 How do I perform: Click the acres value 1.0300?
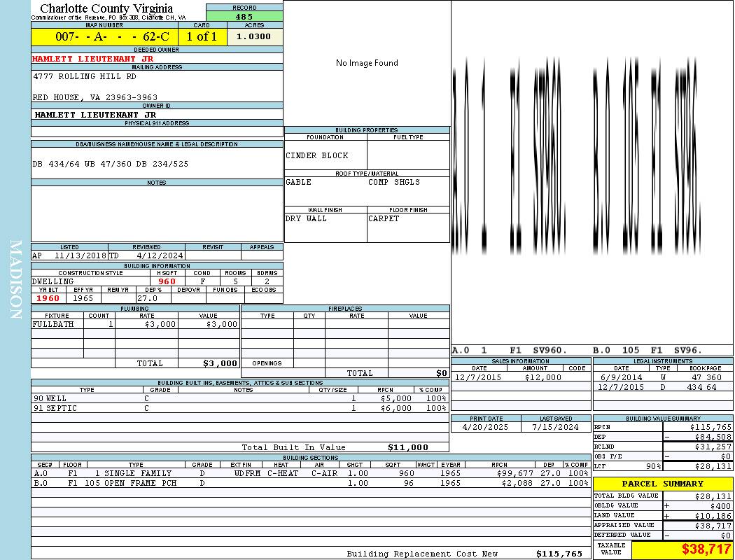click(253, 36)
